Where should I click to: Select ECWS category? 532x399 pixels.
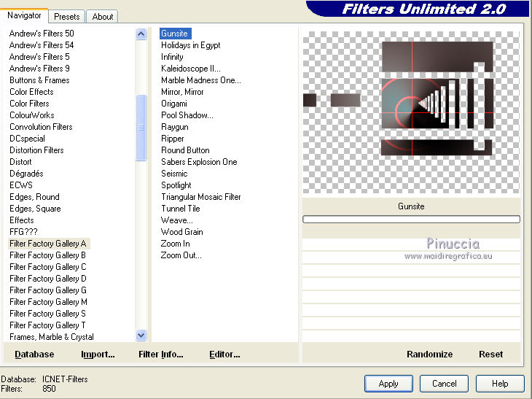tap(21, 185)
